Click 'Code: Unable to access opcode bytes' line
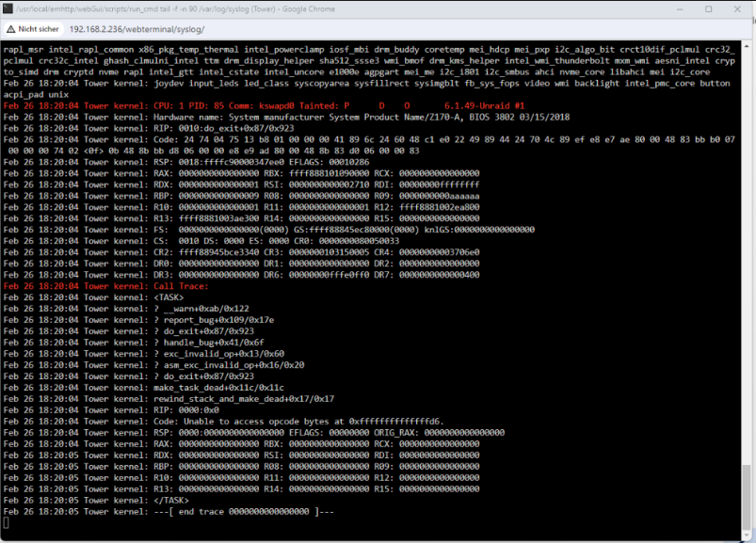The image size is (756, 543). tap(224, 422)
